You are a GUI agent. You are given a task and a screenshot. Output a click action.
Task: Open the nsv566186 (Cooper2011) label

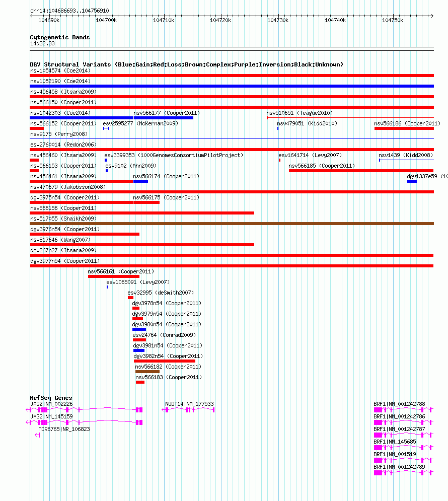pos(407,123)
